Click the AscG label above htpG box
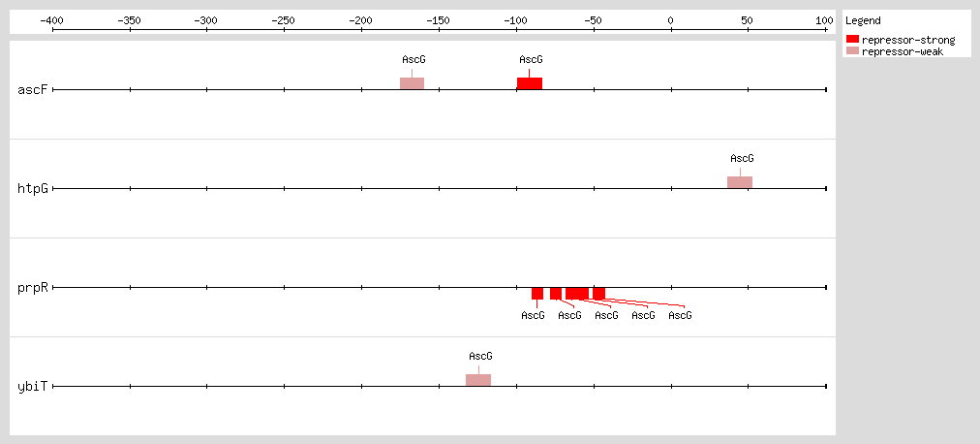980x444 pixels. coord(743,158)
